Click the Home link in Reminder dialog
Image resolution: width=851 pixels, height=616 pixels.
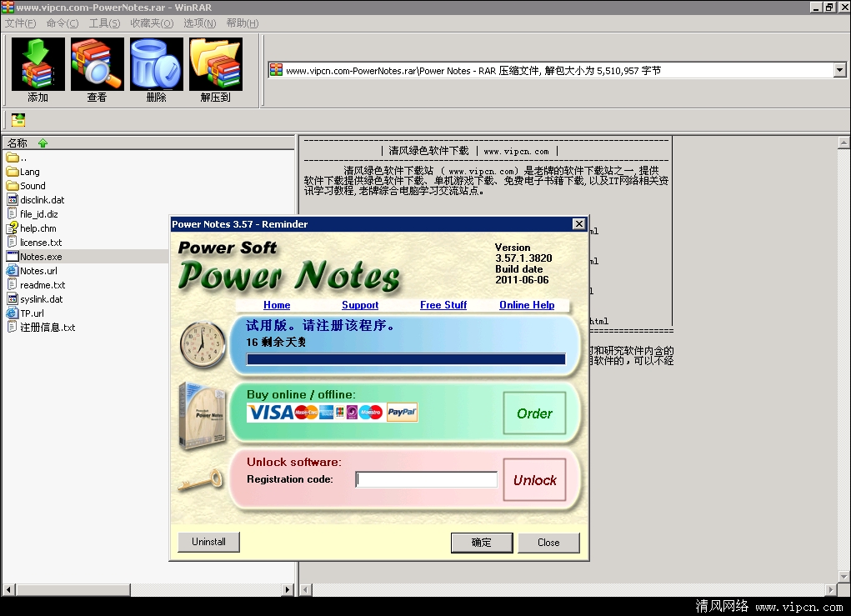coord(277,305)
